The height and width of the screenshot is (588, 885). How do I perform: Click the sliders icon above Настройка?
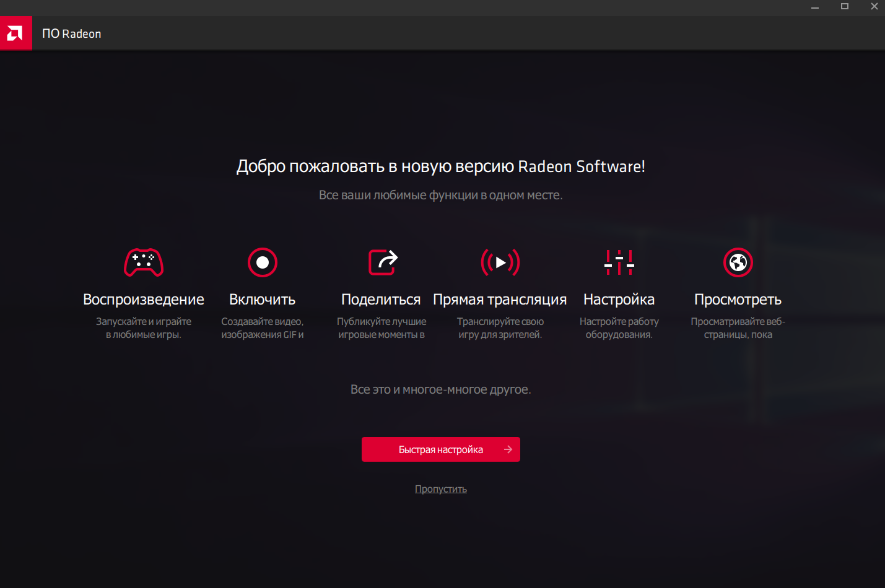[619, 262]
